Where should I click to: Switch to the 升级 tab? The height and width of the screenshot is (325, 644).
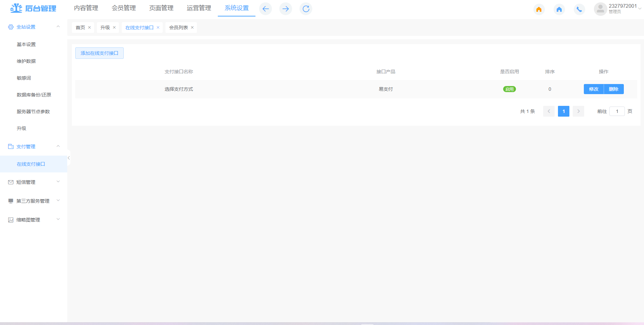[105, 28]
